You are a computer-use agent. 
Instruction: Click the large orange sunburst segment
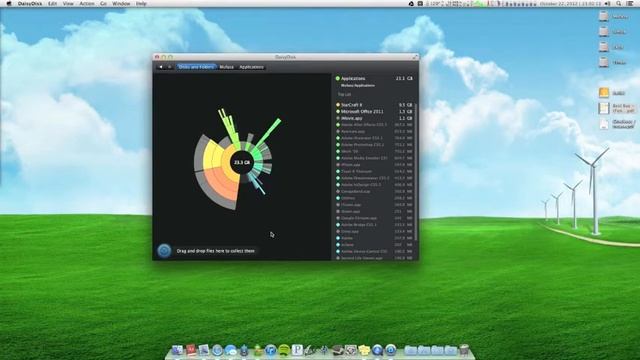220,184
